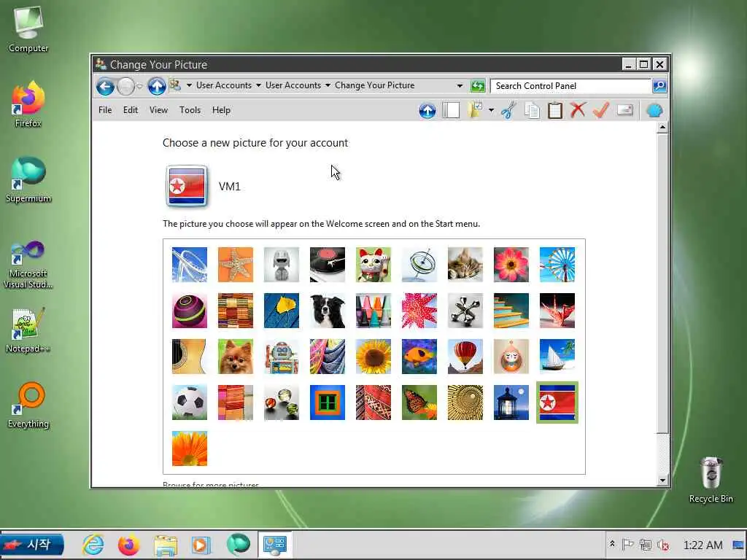
Task: Select the orange fish picture
Action: [x=419, y=357]
